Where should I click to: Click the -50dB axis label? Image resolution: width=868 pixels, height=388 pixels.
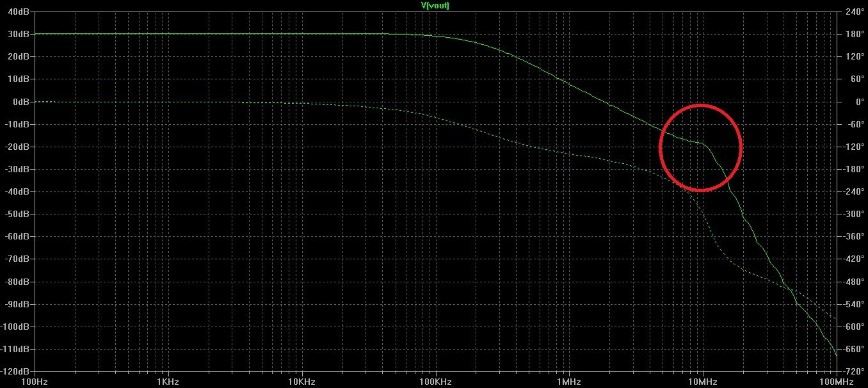[x=18, y=214]
